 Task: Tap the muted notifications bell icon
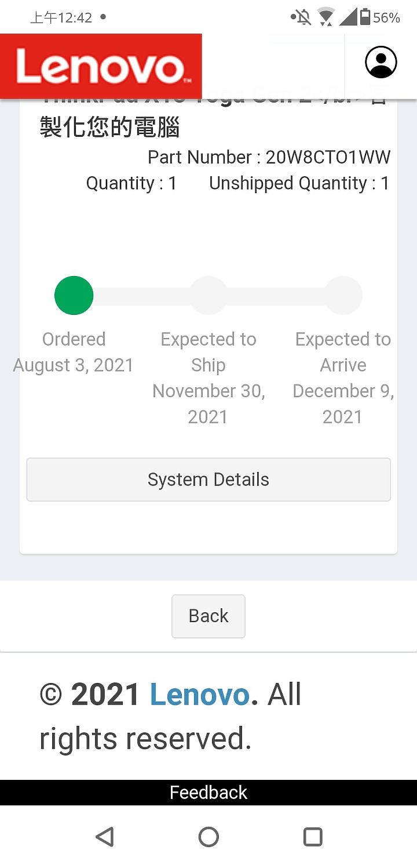[301, 17]
